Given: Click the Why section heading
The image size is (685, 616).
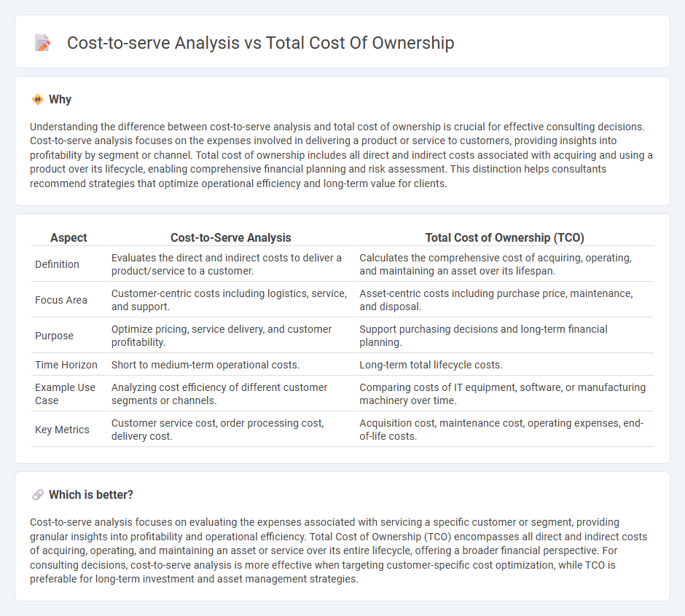Looking at the screenshot, I should pyautogui.click(x=60, y=100).
